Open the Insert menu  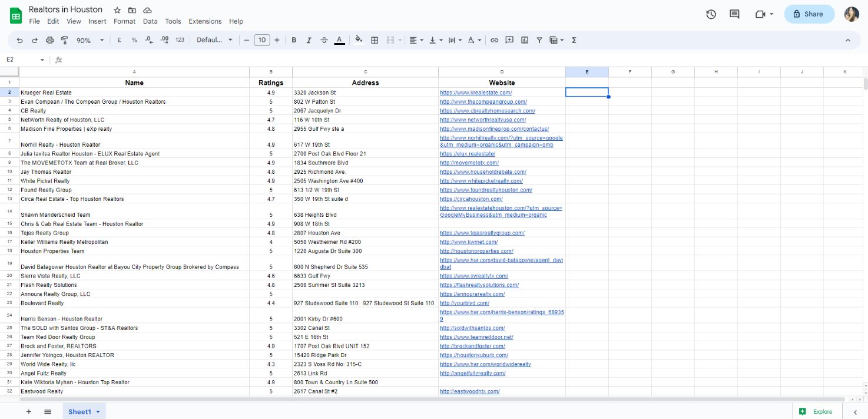[97, 21]
